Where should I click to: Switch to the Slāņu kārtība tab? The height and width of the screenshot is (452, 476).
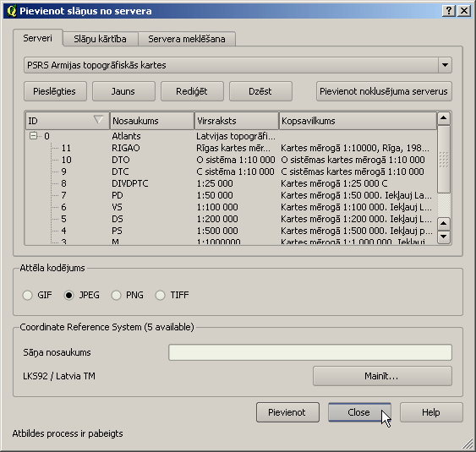click(x=100, y=39)
